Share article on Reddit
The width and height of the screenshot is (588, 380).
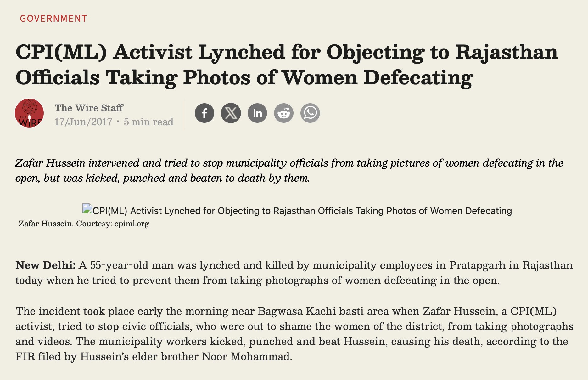pyautogui.click(x=284, y=113)
